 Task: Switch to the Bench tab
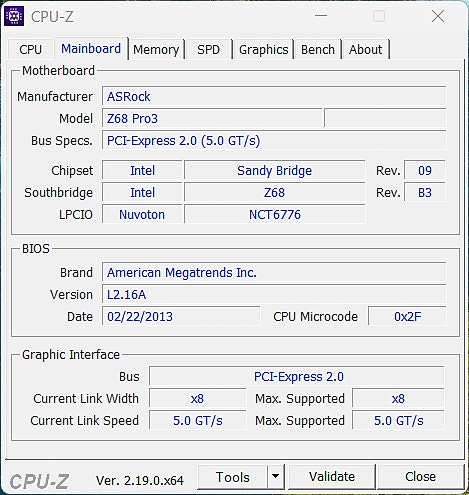point(318,50)
